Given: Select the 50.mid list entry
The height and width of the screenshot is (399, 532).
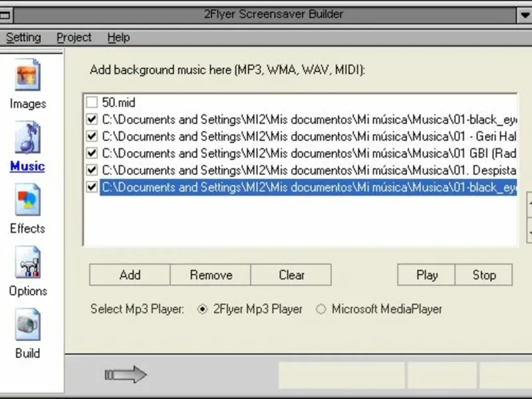Looking at the screenshot, I should click(x=118, y=102).
